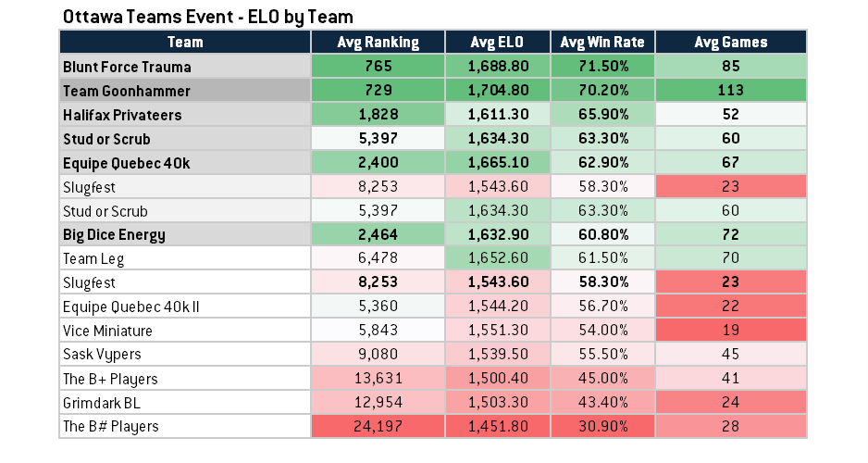Select the Grimdark BL team row

(x=101, y=403)
